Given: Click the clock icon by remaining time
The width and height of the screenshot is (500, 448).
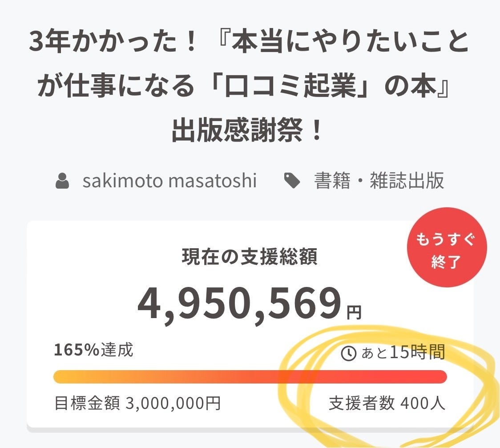Looking at the screenshot, I should tap(348, 354).
